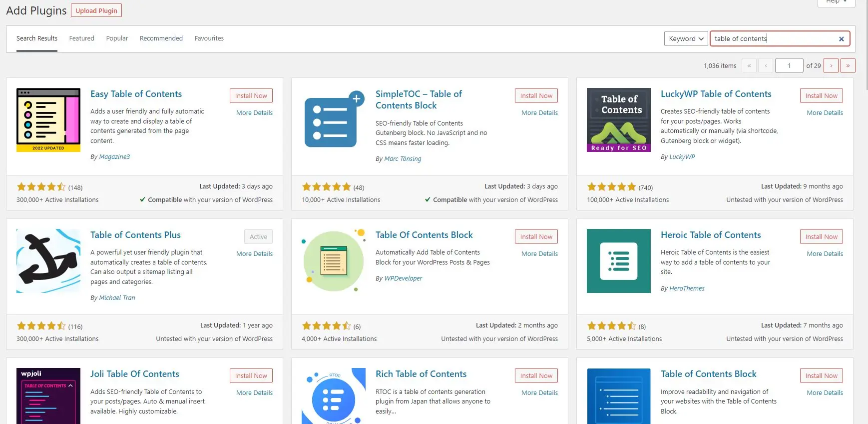868x424 pixels.
Task: Switch to the Favourites tab
Action: pos(209,38)
